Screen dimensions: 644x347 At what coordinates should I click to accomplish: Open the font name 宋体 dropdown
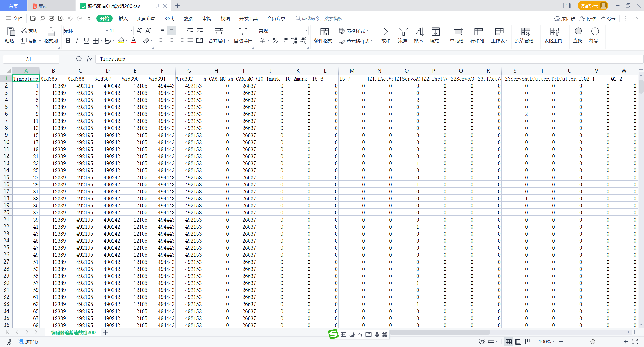(x=107, y=31)
